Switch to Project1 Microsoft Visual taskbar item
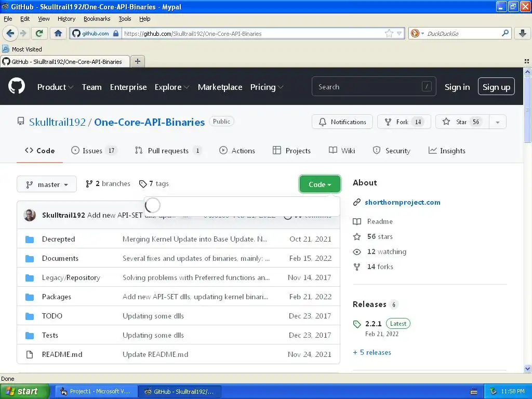 coord(96,392)
